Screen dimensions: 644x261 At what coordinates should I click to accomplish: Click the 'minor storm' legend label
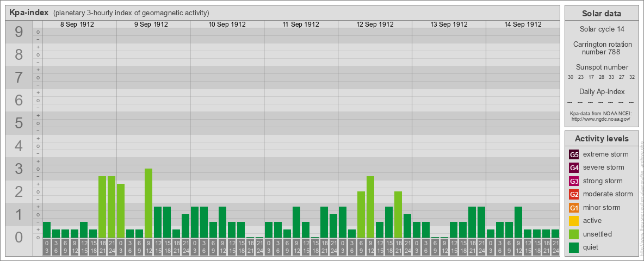(x=602, y=207)
